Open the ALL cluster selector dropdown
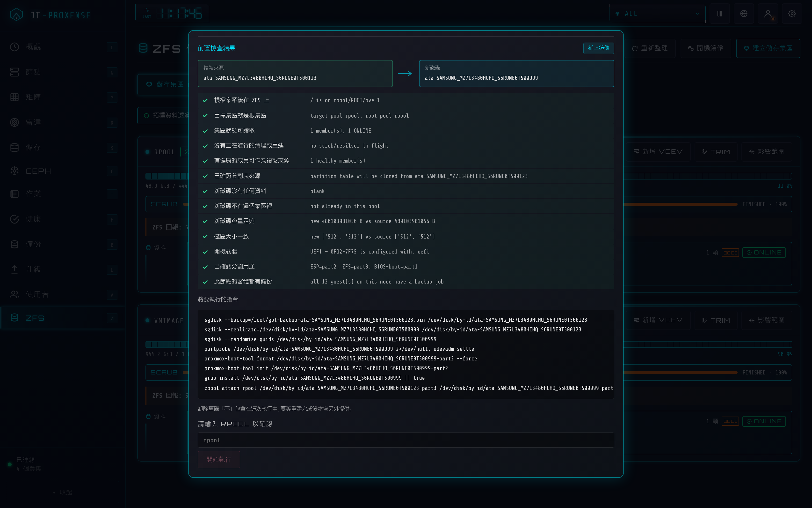 click(x=657, y=14)
